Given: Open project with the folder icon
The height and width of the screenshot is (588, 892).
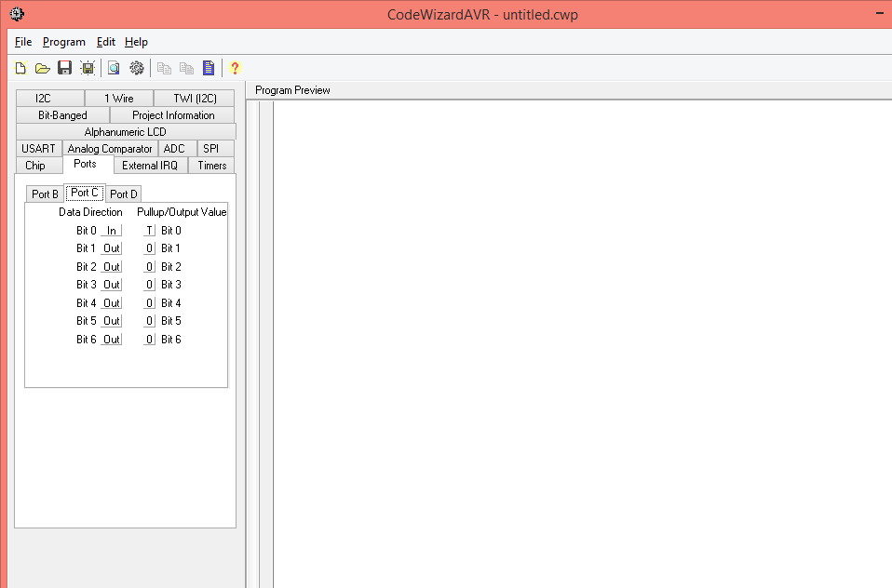Looking at the screenshot, I should coord(43,68).
